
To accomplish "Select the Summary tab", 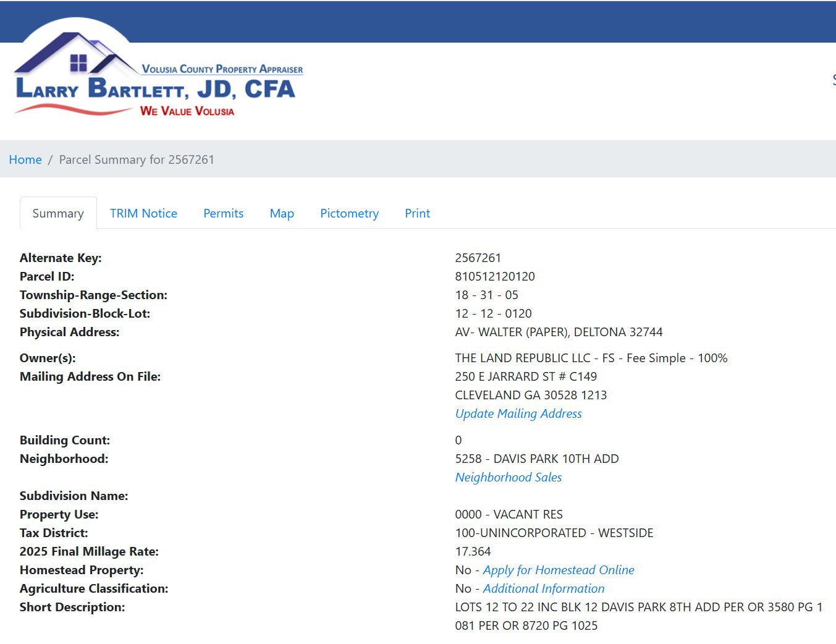I will [58, 213].
